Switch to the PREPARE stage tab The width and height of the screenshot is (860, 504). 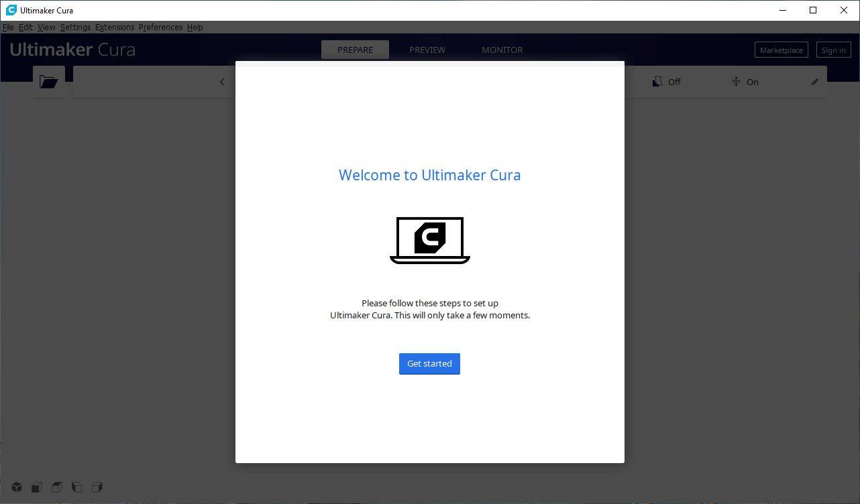355,50
